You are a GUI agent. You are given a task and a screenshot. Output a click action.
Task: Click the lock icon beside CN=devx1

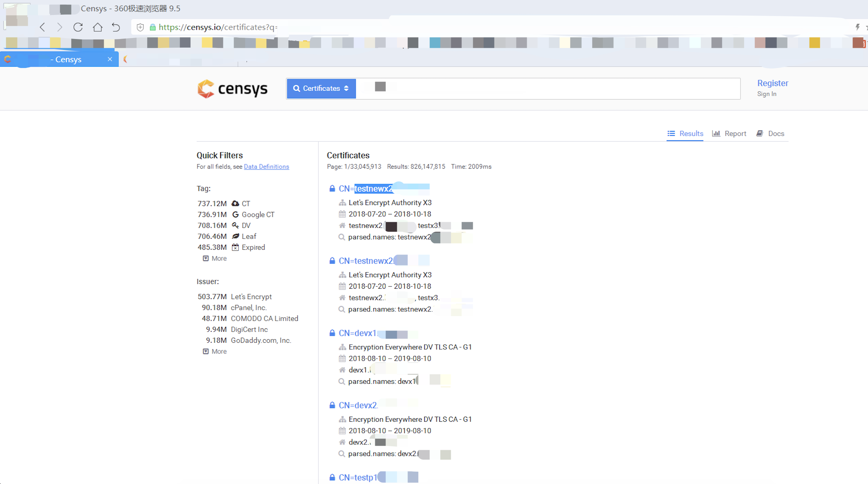click(332, 333)
